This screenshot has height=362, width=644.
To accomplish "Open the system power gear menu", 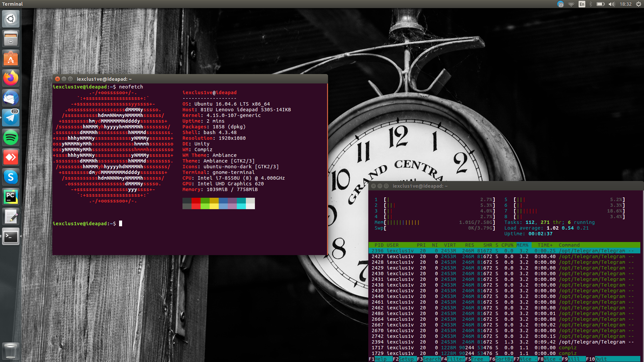I will 639,4.
